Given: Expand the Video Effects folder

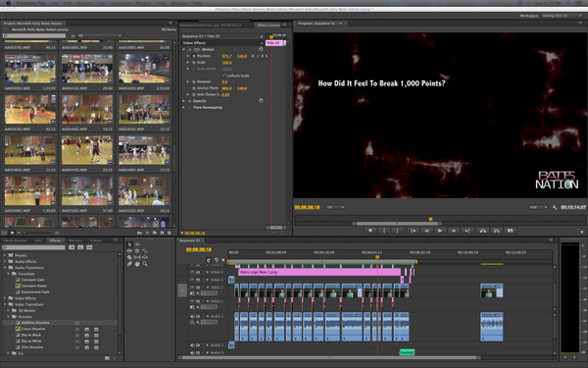Looking at the screenshot, I should pos(5,298).
